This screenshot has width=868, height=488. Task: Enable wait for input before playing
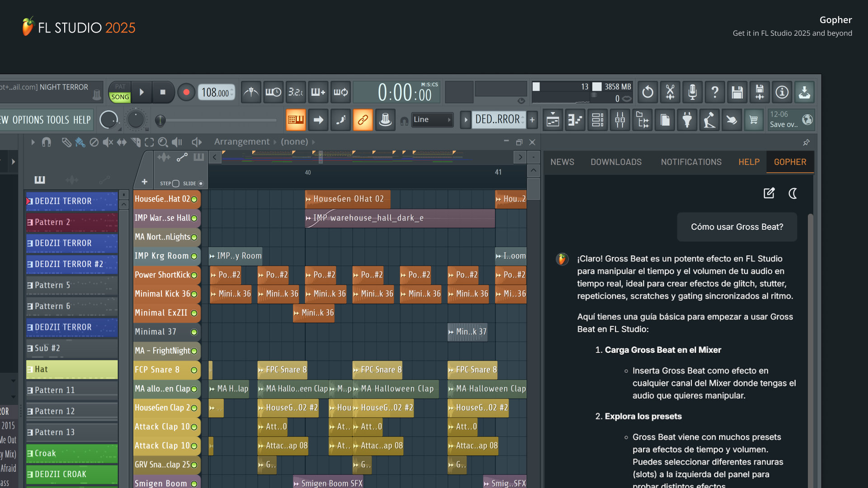(x=274, y=92)
